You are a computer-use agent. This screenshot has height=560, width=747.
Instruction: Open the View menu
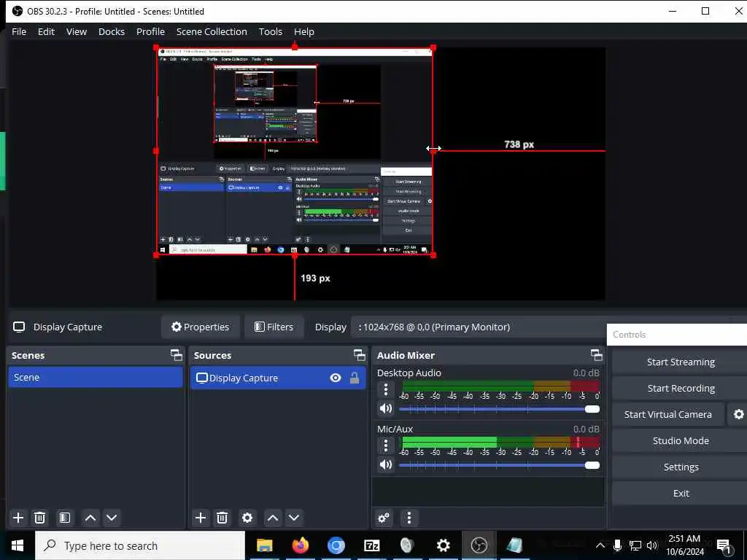(76, 31)
